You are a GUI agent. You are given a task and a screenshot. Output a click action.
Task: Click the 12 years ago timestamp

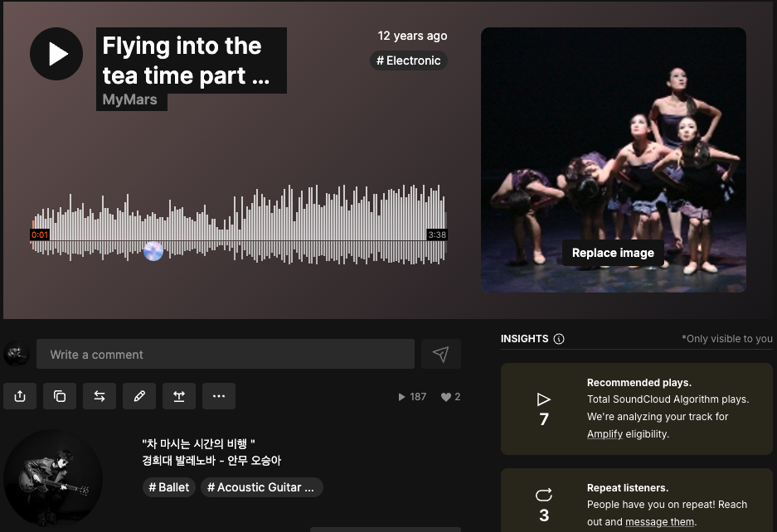[x=412, y=36]
